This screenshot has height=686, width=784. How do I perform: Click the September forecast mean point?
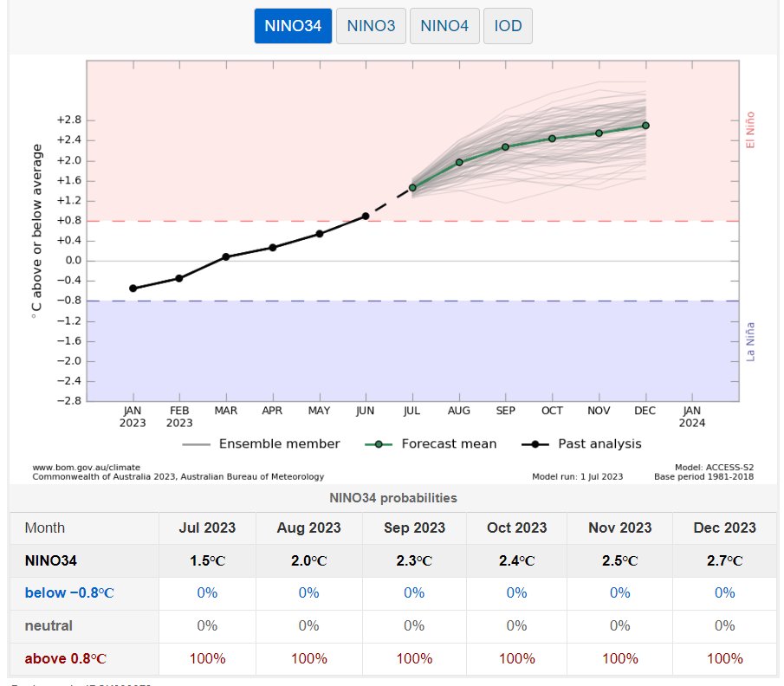(506, 147)
